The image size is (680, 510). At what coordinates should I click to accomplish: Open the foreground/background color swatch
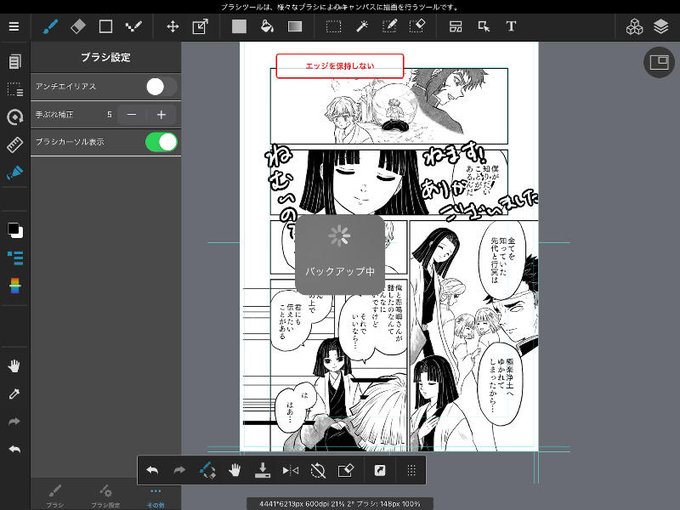coord(16,230)
